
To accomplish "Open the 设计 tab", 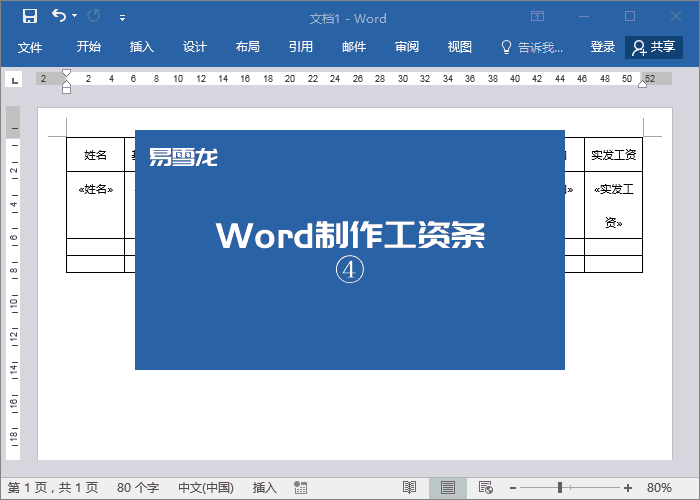I will pos(195,47).
